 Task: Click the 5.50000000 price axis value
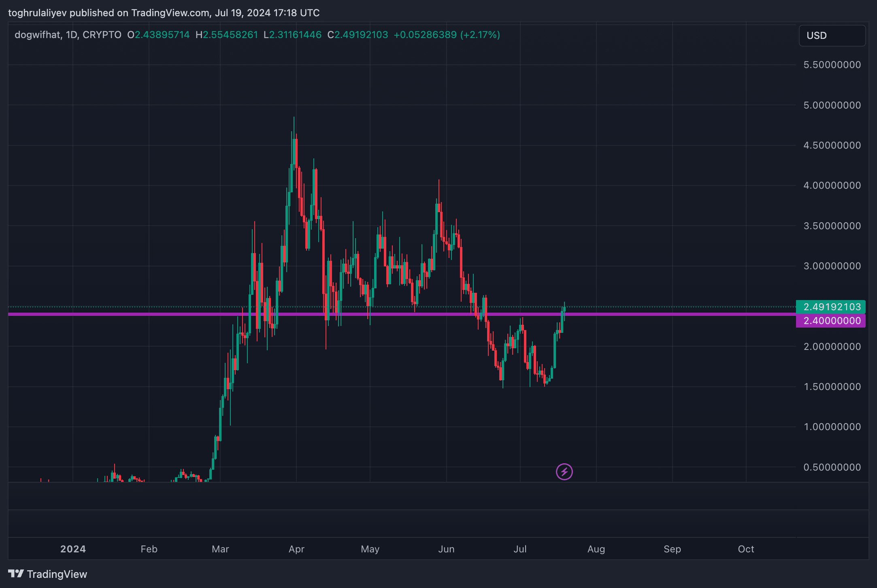click(x=832, y=65)
